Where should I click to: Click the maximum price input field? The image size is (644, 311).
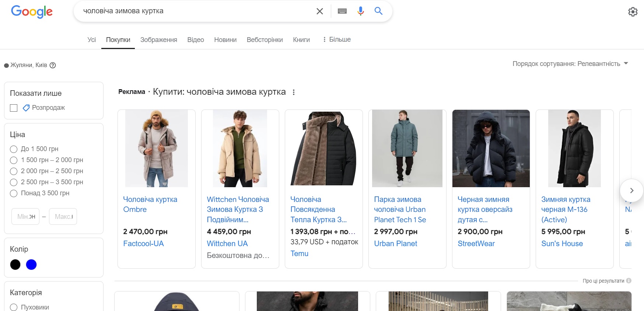(63, 217)
